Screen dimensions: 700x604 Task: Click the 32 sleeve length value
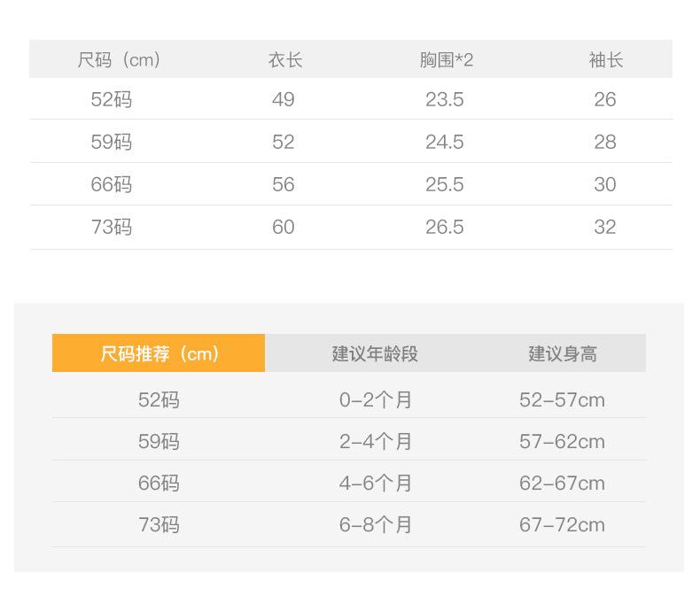click(605, 227)
